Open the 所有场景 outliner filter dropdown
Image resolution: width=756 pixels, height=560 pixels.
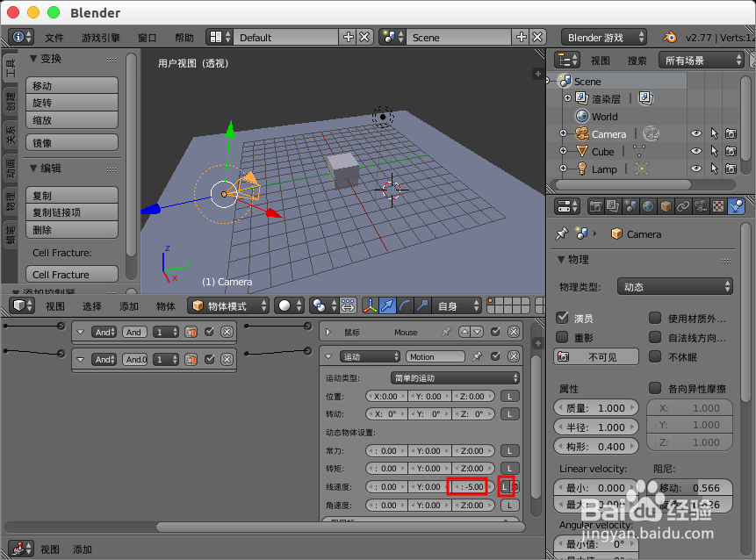701,61
